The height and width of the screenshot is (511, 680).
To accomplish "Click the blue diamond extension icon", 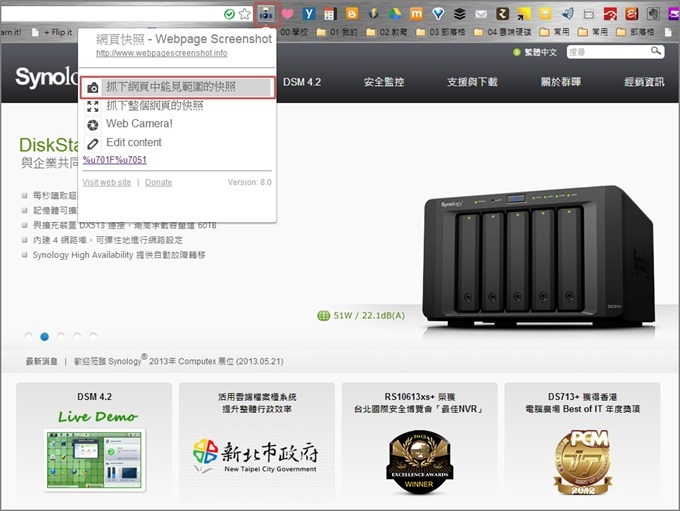I will point(438,14).
